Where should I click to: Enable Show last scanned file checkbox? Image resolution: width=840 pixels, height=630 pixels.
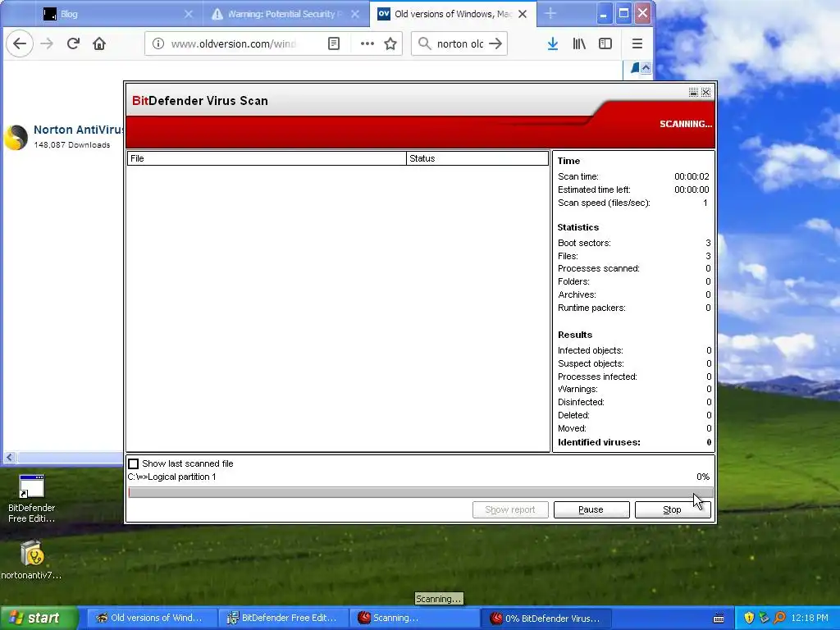[x=134, y=464]
